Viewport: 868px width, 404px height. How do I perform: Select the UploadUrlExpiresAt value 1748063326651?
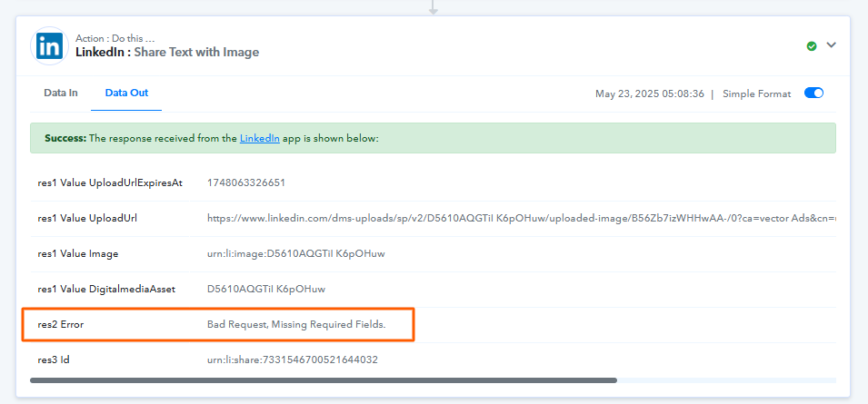point(246,182)
